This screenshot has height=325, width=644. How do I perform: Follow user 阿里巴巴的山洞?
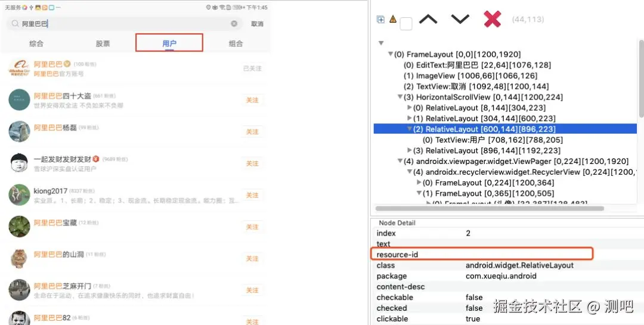tap(252, 258)
